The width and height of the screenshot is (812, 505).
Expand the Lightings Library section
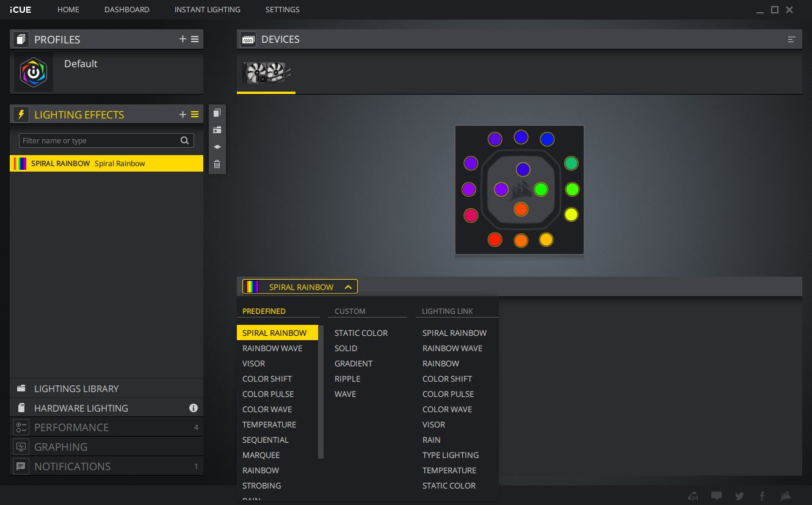[106, 388]
